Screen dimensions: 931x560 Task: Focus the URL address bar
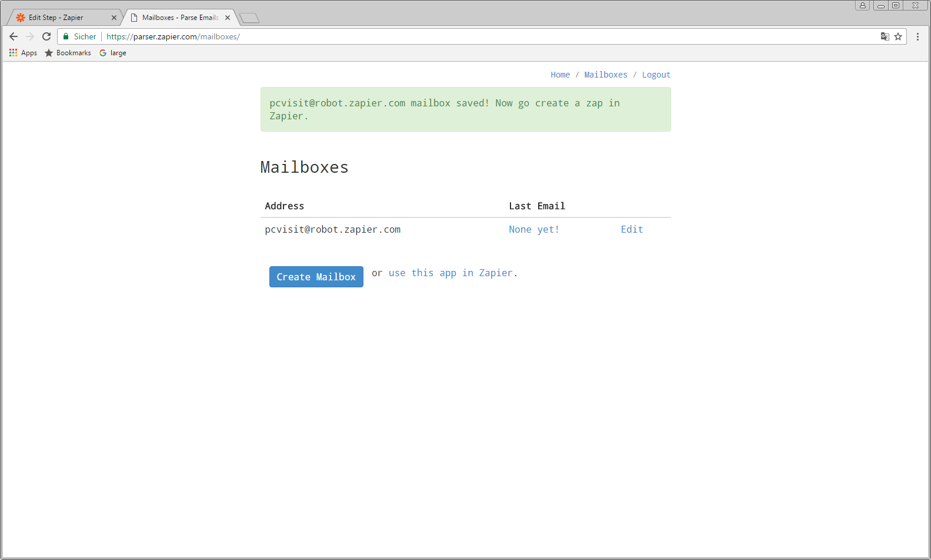click(x=470, y=36)
